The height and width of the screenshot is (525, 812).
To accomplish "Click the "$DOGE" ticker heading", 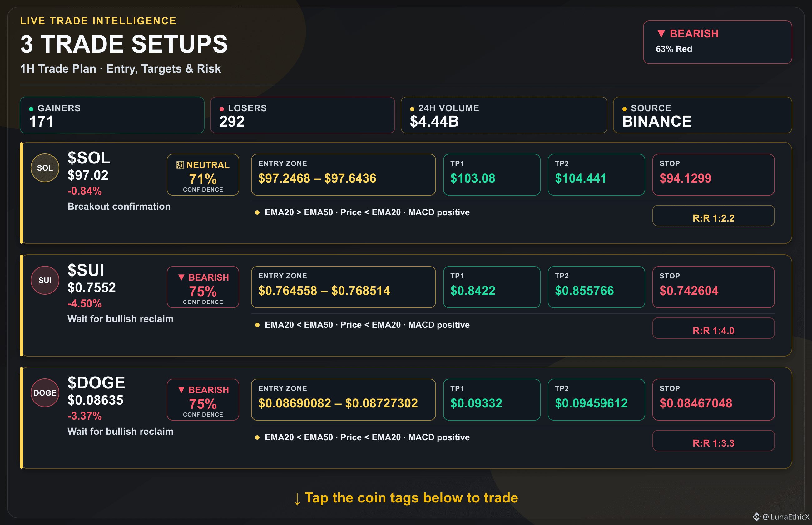I will point(97,383).
